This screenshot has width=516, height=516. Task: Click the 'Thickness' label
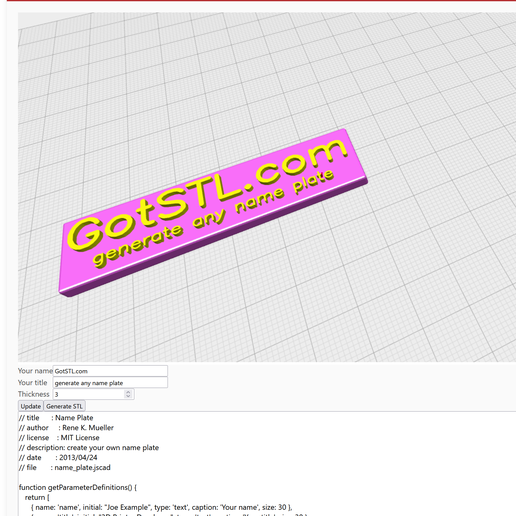(x=34, y=394)
